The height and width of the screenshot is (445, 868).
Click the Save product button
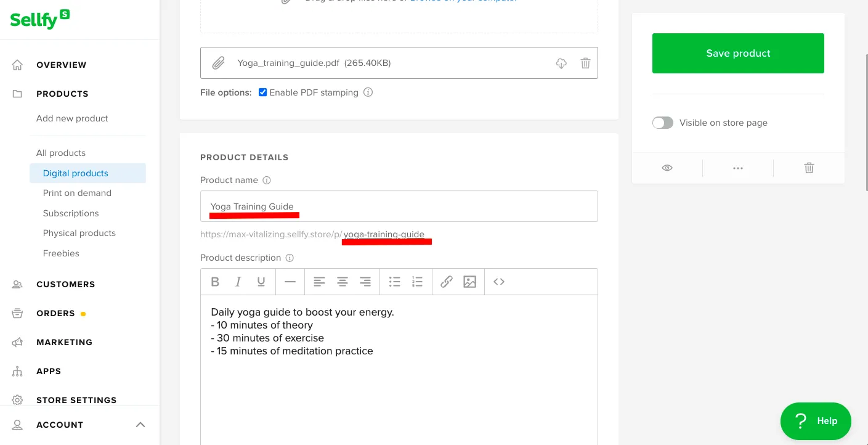coord(738,54)
